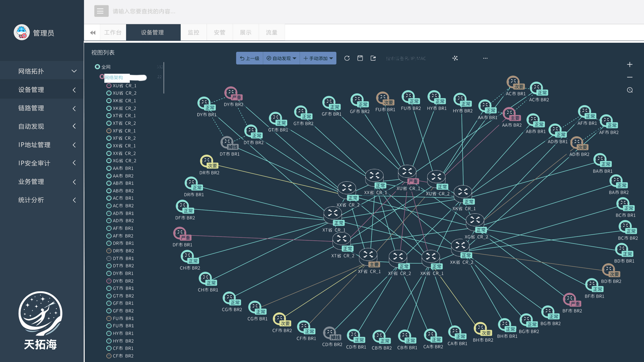The image size is (644, 362).
Task: Click the XU省 CR_1 router node
Action: pyautogui.click(x=407, y=172)
